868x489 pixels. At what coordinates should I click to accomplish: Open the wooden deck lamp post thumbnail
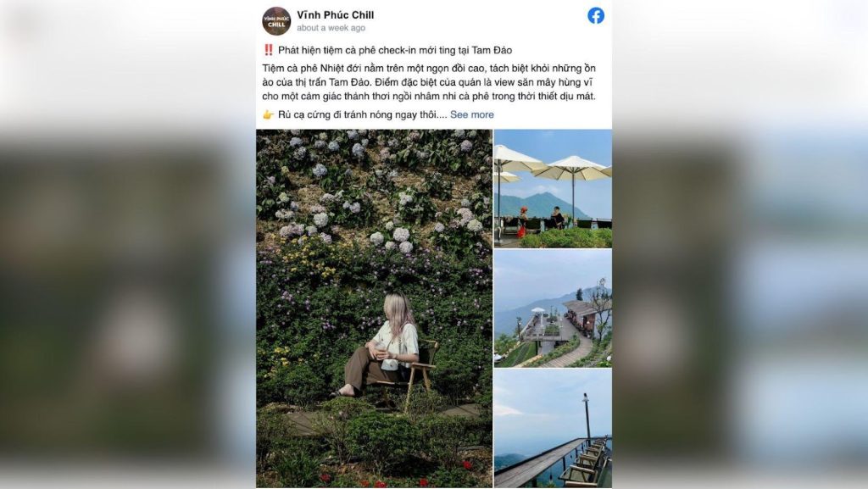[x=553, y=428]
